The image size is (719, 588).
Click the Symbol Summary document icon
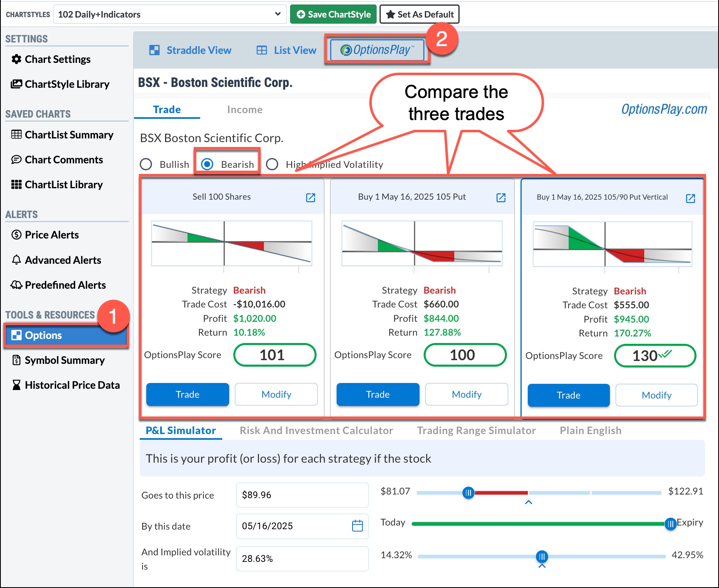coord(16,360)
